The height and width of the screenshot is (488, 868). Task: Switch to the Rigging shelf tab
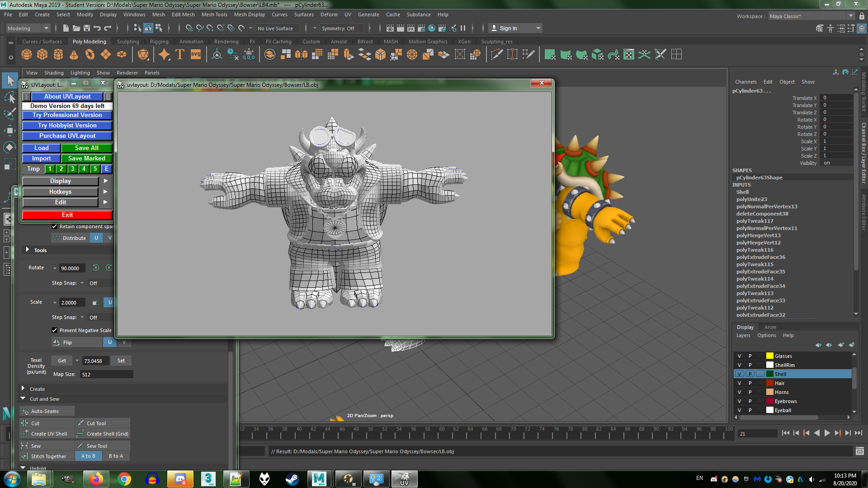(159, 42)
